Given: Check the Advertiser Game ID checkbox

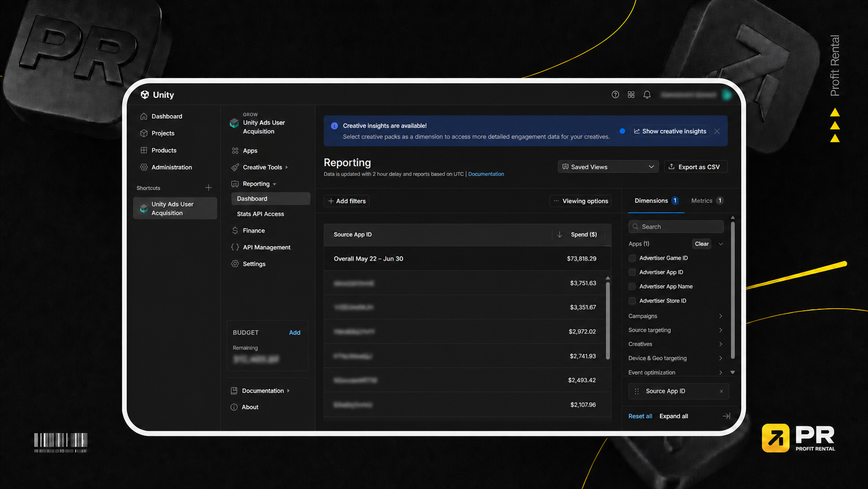Looking at the screenshot, I should pos(632,258).
